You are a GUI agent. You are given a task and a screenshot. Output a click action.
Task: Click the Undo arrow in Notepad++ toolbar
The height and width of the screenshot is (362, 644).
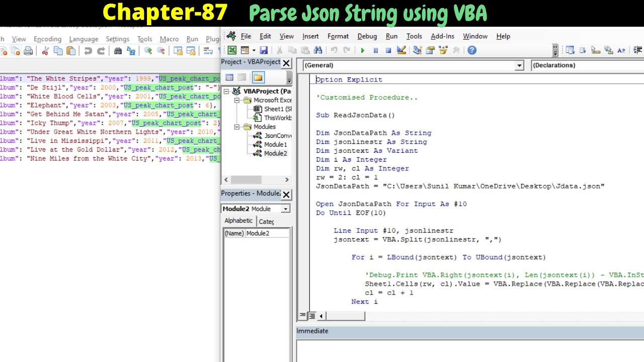click(88, 51)
